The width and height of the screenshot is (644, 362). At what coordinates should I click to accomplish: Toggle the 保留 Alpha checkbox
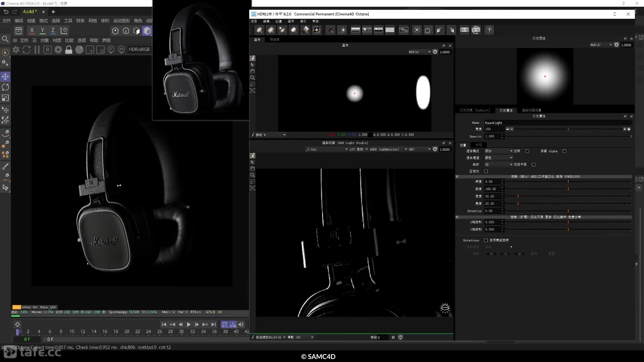tap(565, 151)
